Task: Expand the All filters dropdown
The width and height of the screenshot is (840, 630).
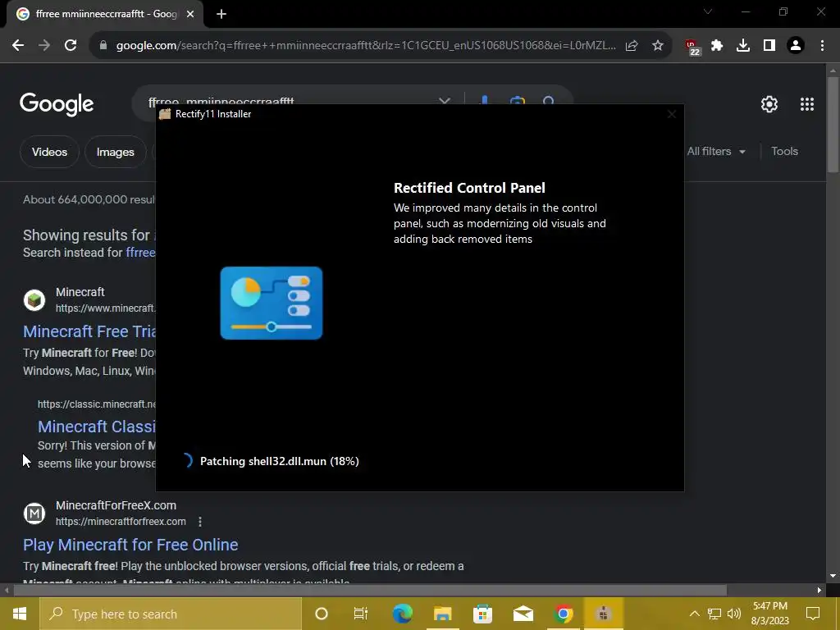Action: pos(716,152)
